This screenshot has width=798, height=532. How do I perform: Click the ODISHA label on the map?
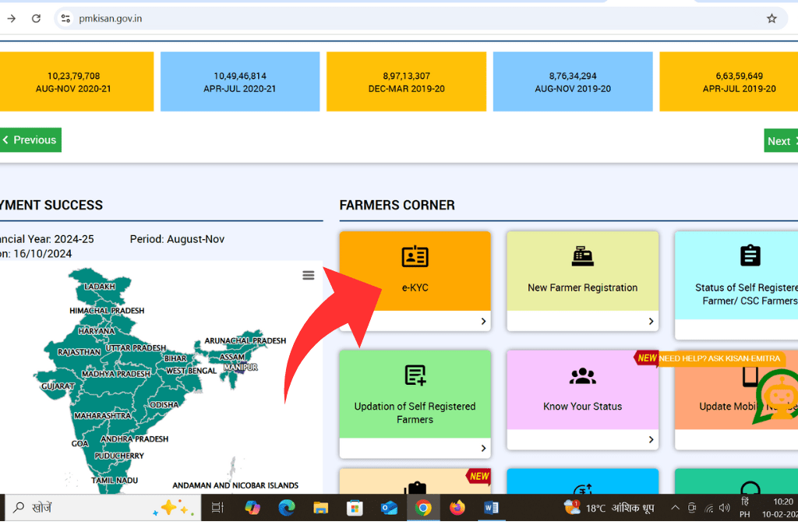(164, 405)
